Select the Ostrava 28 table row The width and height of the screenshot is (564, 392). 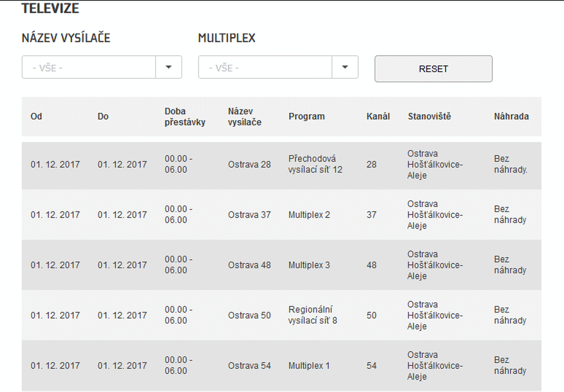coord(281,165)
